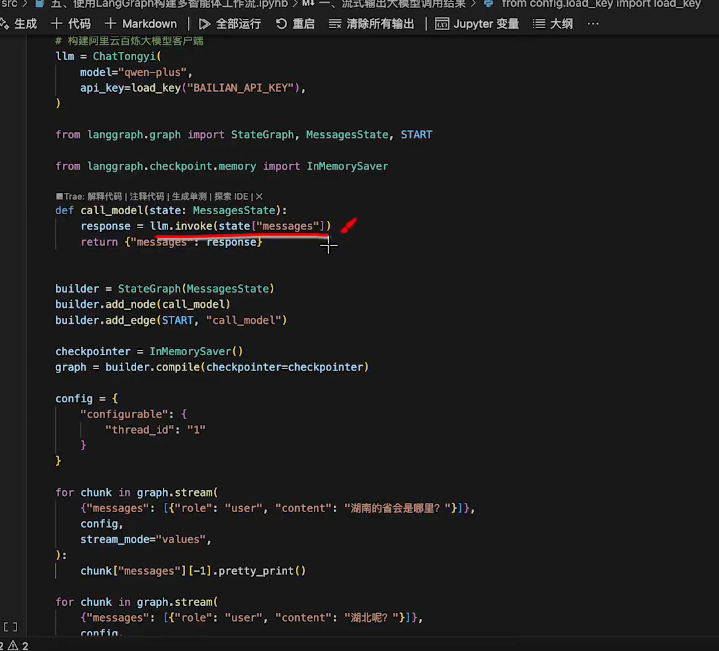Click the langgraph.graph import line

pos(243,135)
